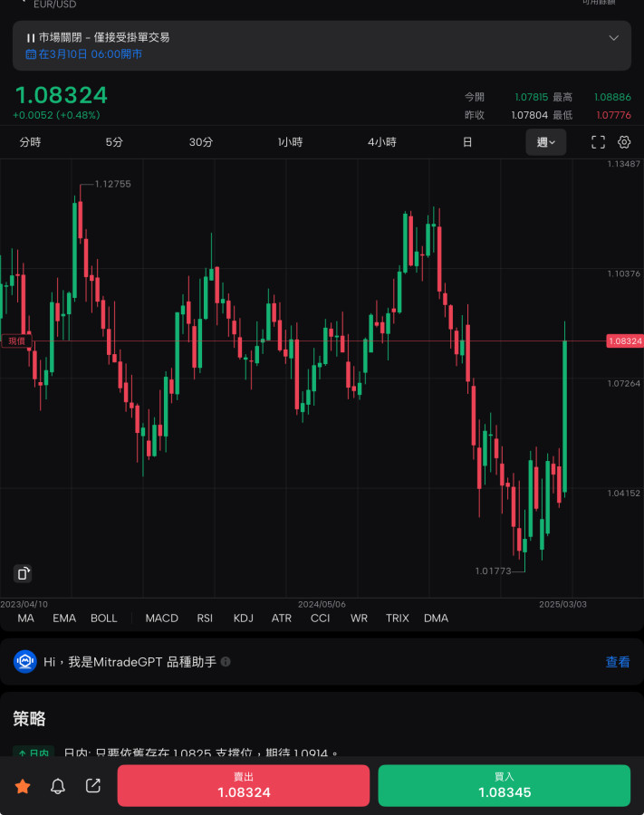This screenshot has width=644, height=815.
Task: Click the rotate chart orientation icon
Action: pyautogui.click(x=24, y=573)
